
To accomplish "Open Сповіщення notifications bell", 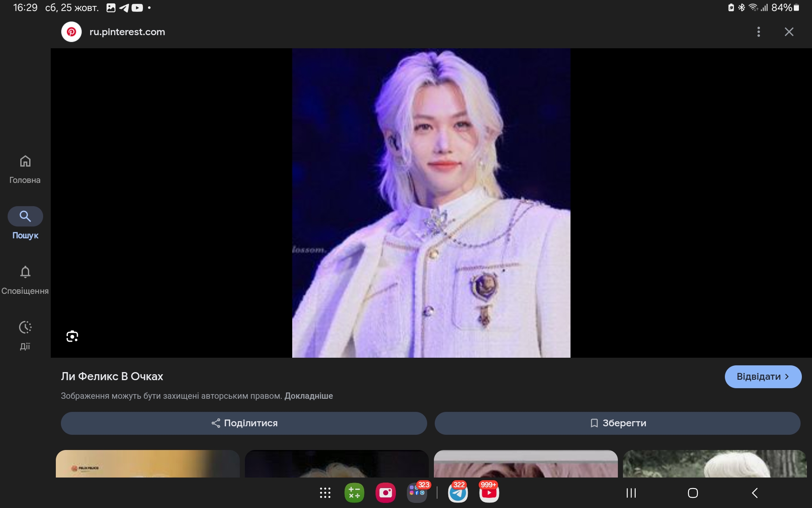I will tap(25, 280).
